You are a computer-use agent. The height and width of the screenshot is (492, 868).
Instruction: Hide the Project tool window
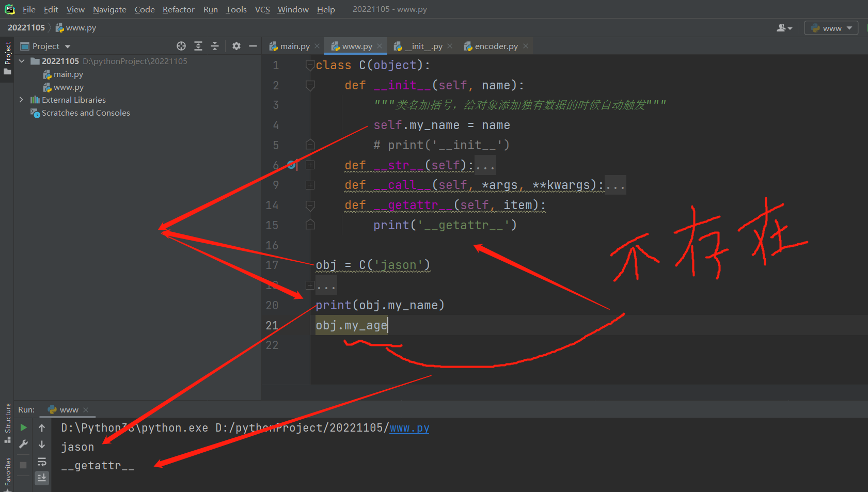(x=253, y=46)
